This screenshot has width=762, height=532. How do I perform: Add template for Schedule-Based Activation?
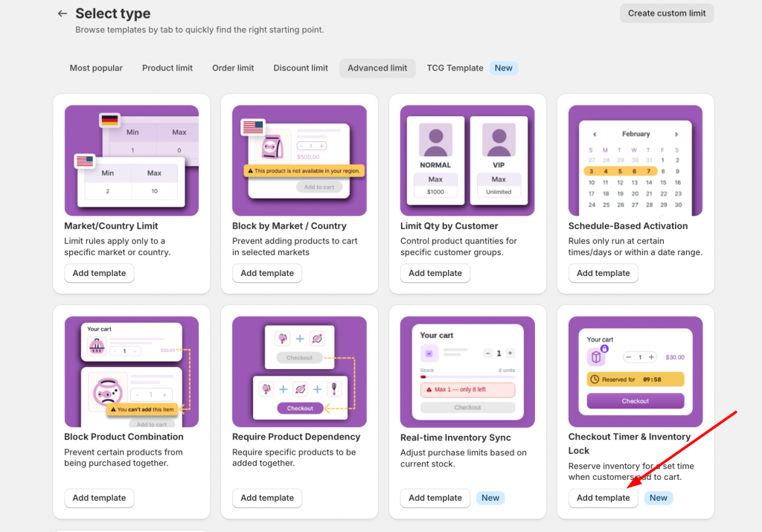click(x=603, y=273)
